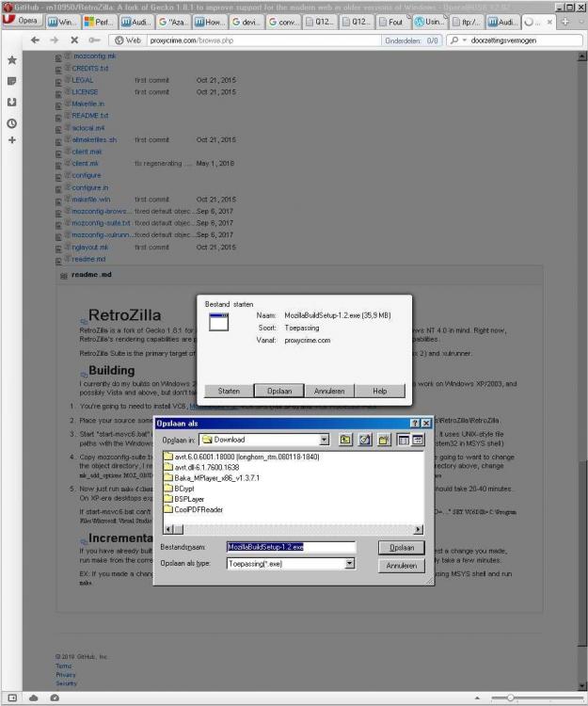Viewport: 588px width, 706px height.
Task: Open the Terms footer link
Action: tap(63, 666)
